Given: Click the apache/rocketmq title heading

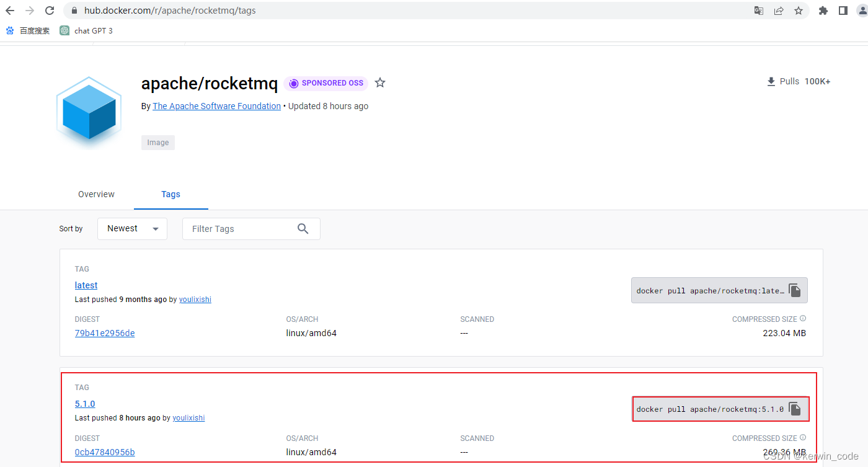Looking at the screenshot, I should click(210, 83).
